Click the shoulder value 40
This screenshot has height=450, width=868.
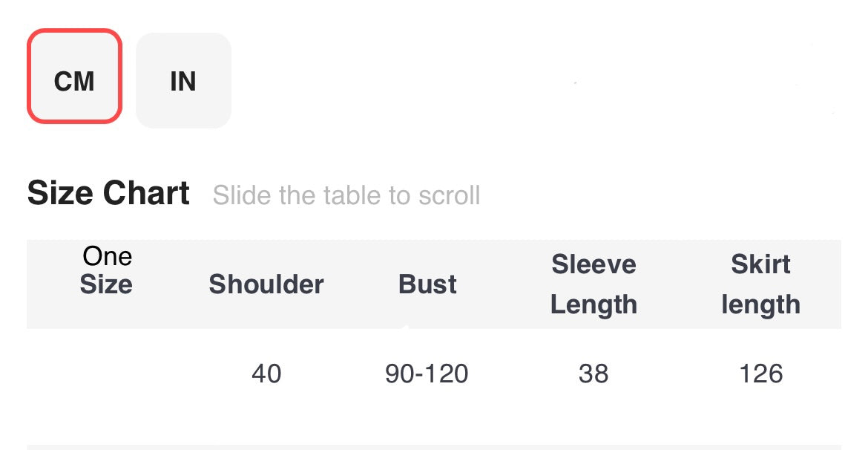[266, 374]
